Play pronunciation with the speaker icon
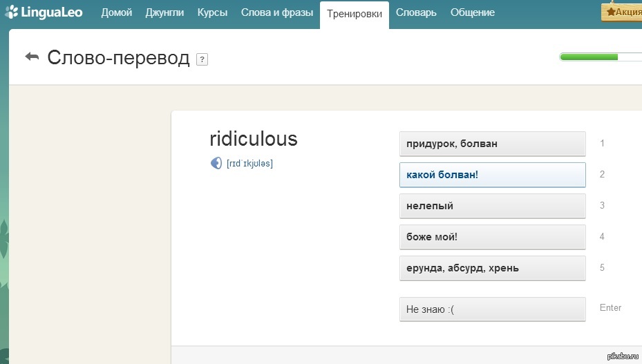This screenshot has width=642, height=364. [216, 164]
